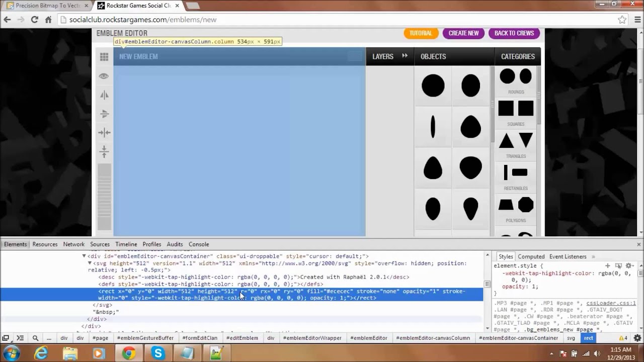Toggle the eye visibility icon in editor sidebar
This screenshot has height=362, width=644.
pos(104,76)
